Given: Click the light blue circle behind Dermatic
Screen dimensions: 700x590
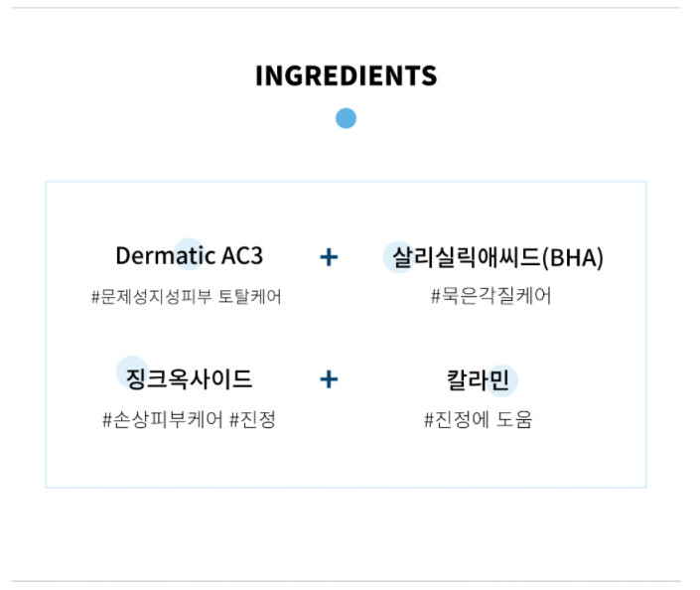Looking at the screenshot, I should pyautogui.click(x=189, y=254).
